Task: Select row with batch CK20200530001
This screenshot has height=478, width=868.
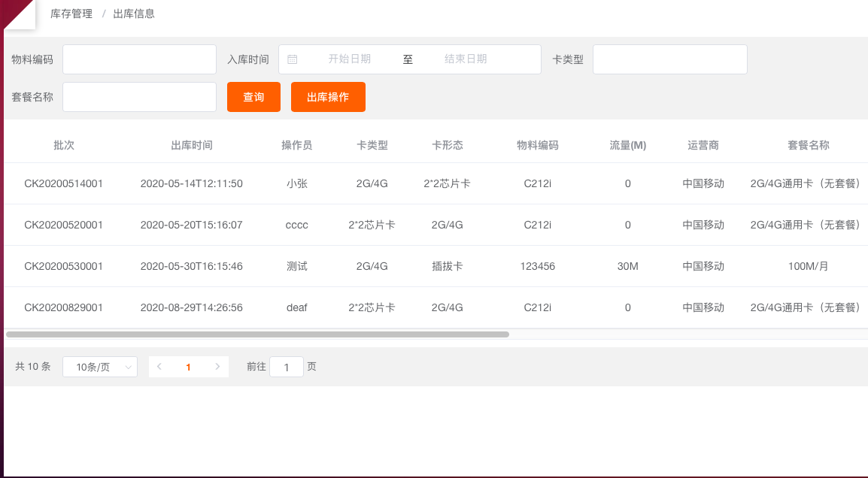Action: (x=64, y=266)
